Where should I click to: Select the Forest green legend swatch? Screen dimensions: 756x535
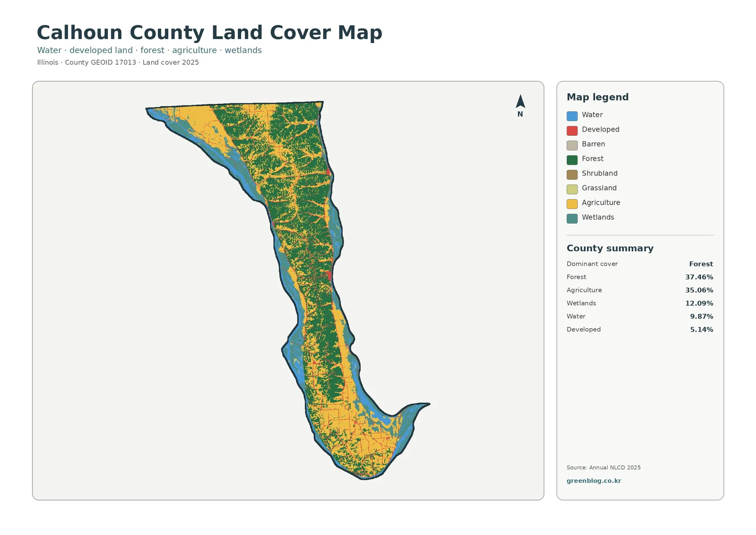572,160
